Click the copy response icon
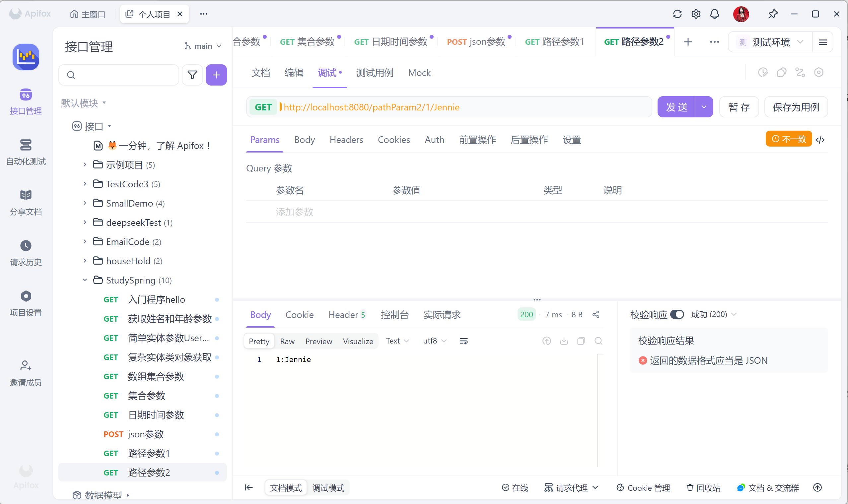This screenshot has width=848, height=504. 581,341
